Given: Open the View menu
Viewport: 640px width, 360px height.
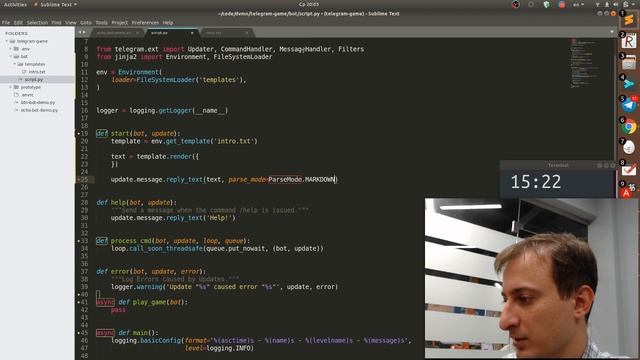Looking at the screenshot, I should pos(71,22).
